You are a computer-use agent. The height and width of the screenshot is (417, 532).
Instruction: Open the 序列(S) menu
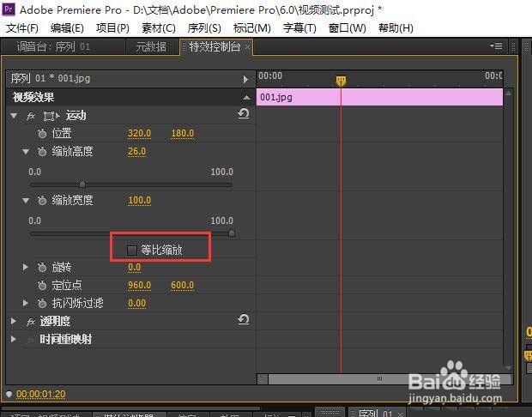(x=204, y=27)
